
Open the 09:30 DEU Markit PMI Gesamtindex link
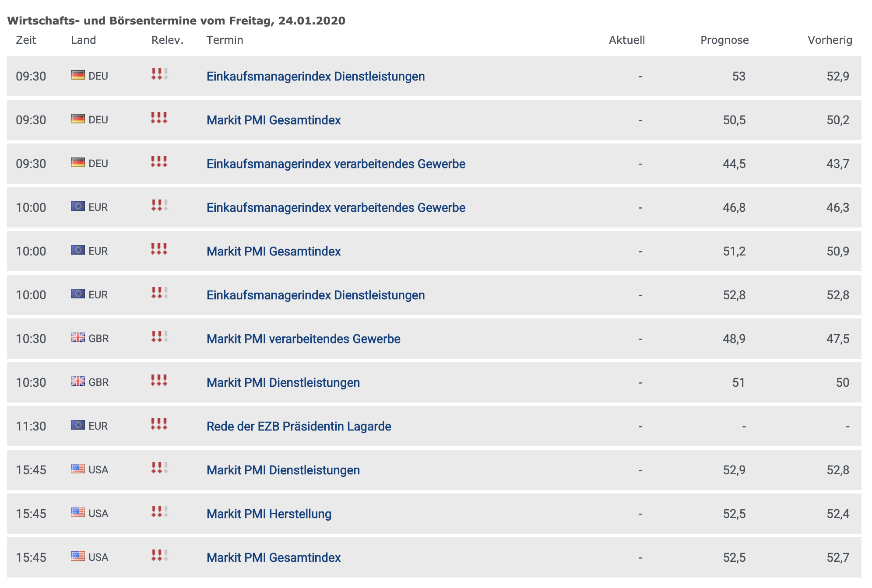pyautogui.click(x=274, y=120)
